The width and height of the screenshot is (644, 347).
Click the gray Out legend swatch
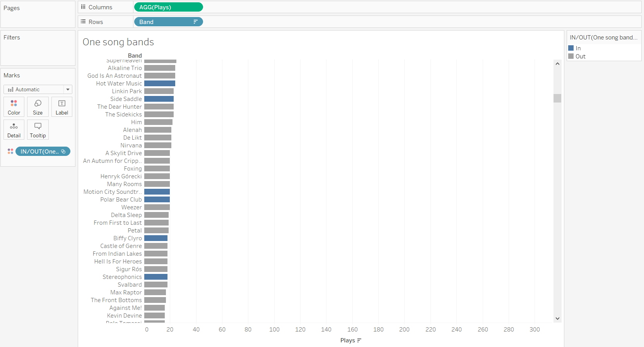tap(571, 56)
